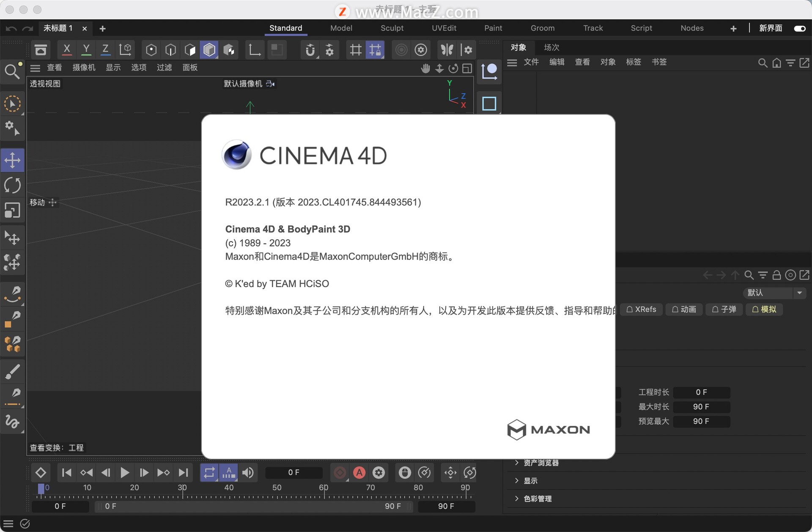Viewport: 812px width, 532px height.
Task: Click the 模拟 button
Action: click(x=764, y=309)
